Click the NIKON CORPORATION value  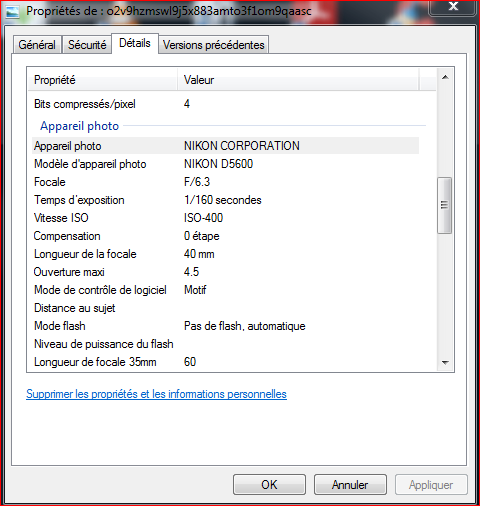(242, 146)
